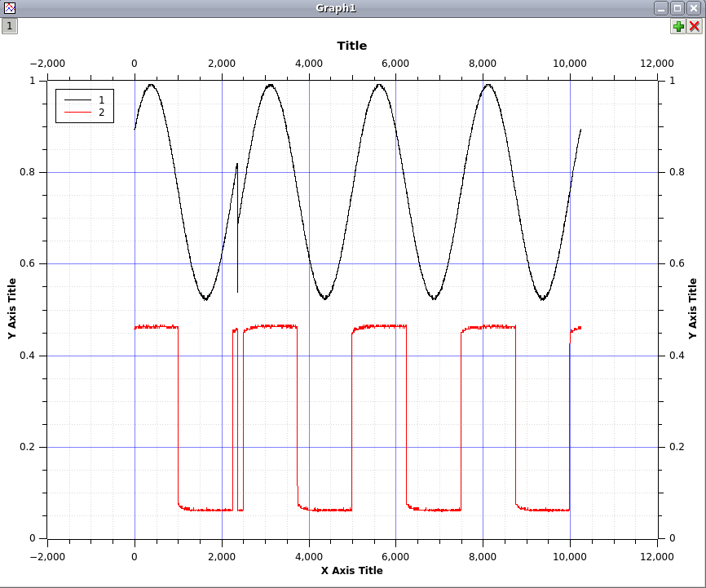Click the black line sample in legend

pos(78,99)
